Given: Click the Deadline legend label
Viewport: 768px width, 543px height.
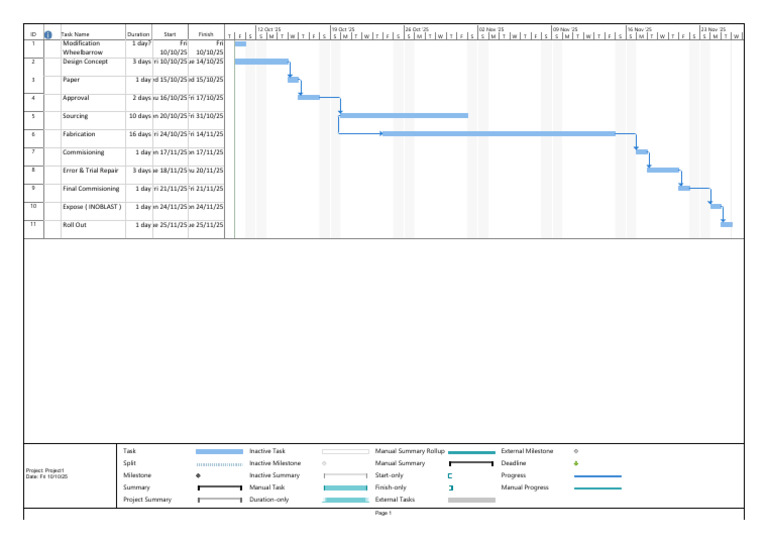Looking at the screenshot, I should pos(513,463).
